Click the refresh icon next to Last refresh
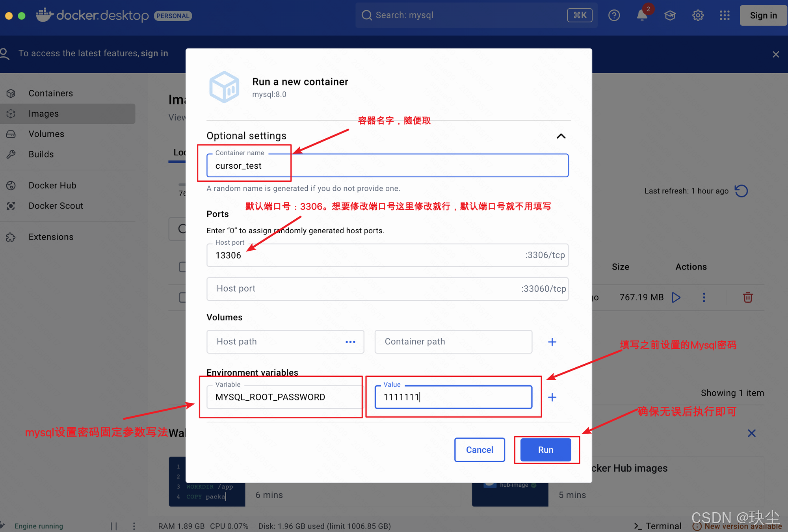788x532 pixels. pos(741,191)
